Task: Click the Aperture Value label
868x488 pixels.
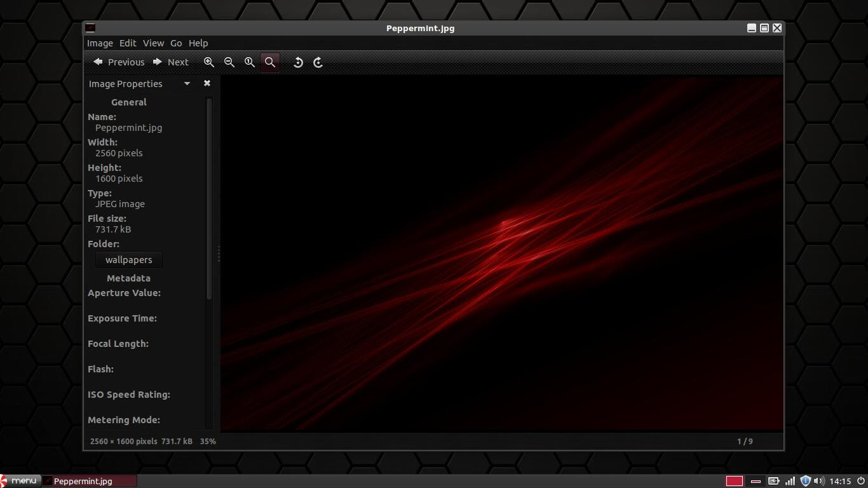Action: [x=124, y=293]
